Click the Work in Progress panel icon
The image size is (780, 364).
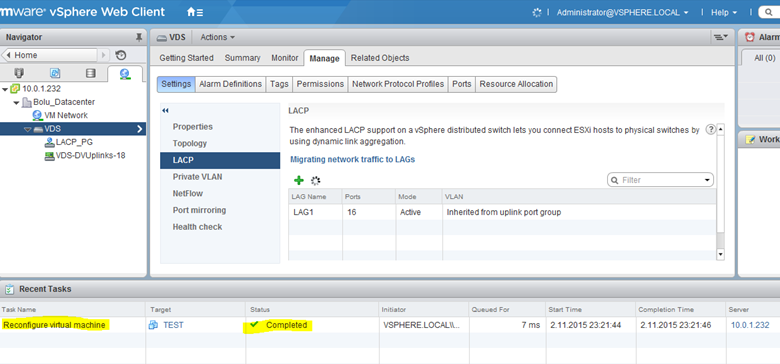(750, 140)
